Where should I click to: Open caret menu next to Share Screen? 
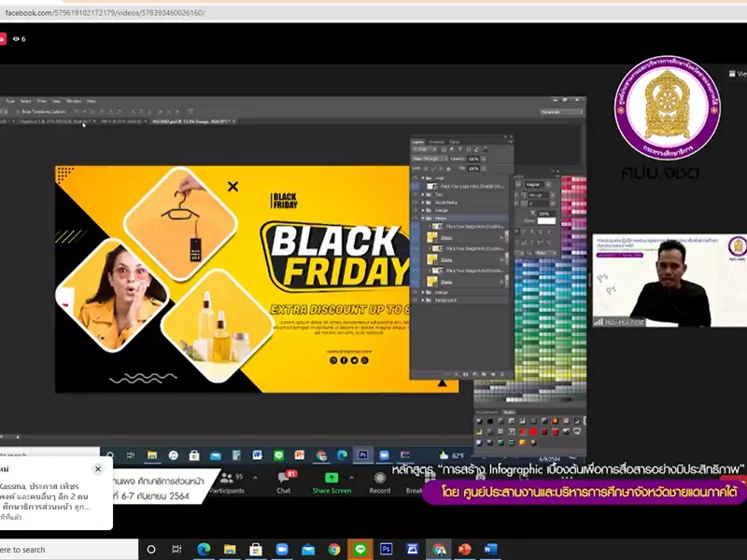(x=352, y=478)
